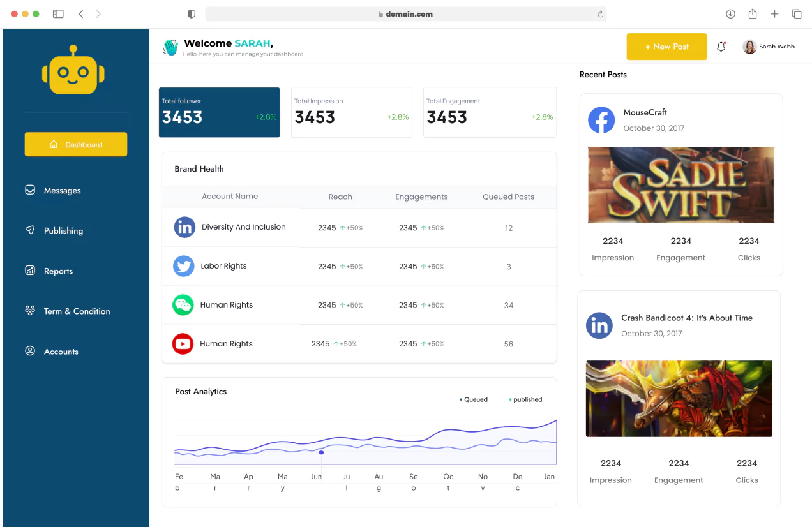Screen dimensions: 812x527
Task: Select the Facebook icon on the MouseCraft post
Action: click(x=601, y=121)
